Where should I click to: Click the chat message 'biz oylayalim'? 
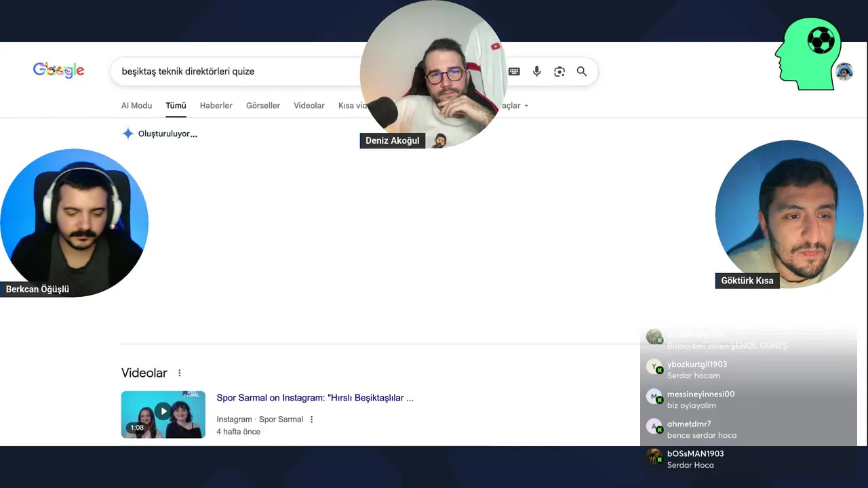(x=692, y=405)
